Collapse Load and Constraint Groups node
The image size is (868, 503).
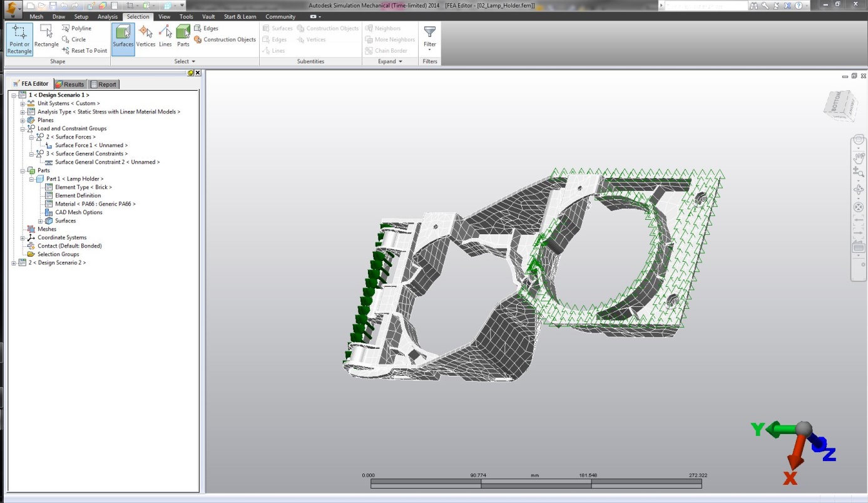tap(23, 128)
